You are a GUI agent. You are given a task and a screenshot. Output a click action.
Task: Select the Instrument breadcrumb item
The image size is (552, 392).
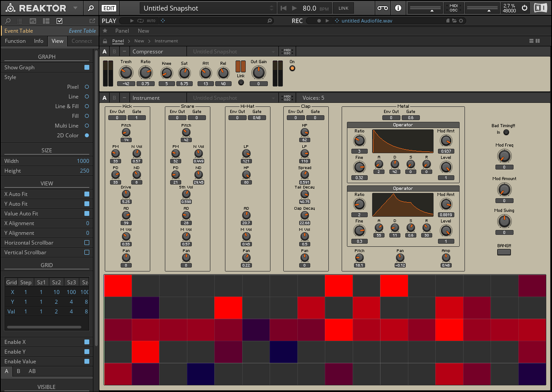(x=166, y=41)
